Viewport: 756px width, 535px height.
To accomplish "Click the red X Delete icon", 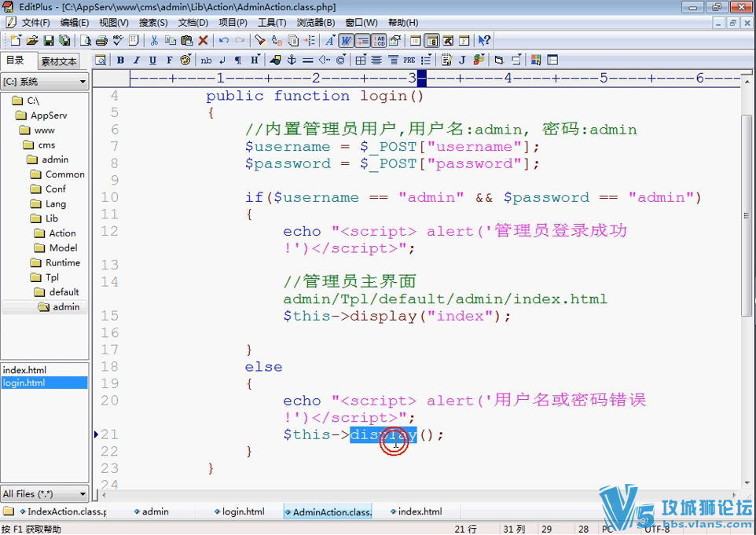I will tap(203, 41).
